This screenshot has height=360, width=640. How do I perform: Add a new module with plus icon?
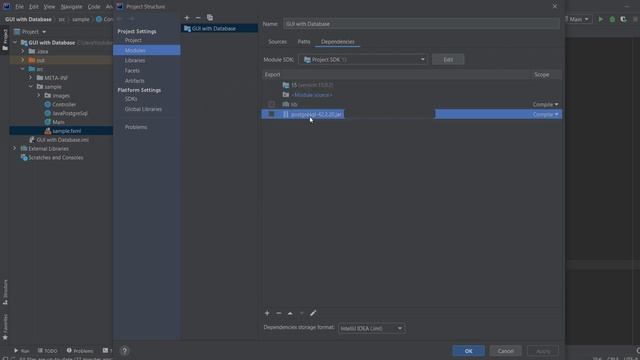187,18
